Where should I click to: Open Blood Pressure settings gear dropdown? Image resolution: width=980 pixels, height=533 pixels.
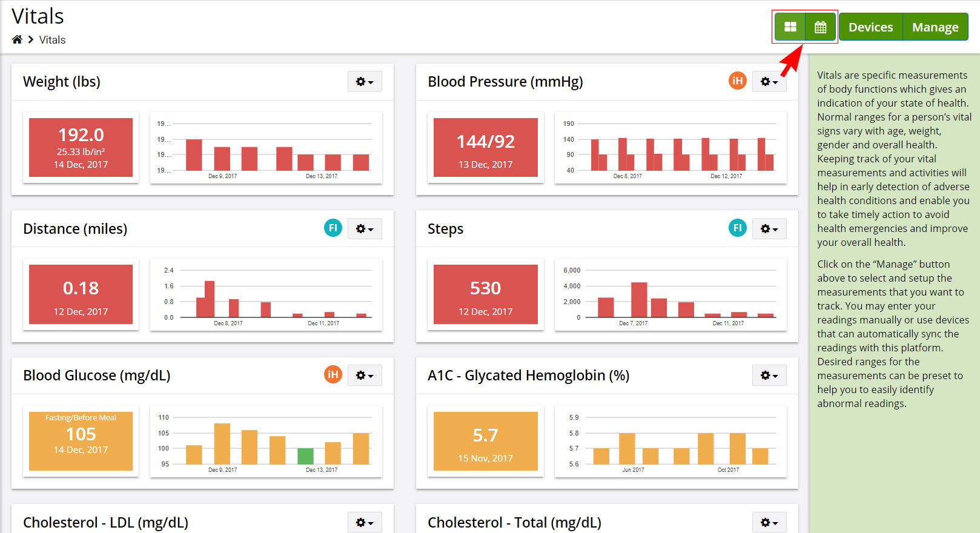pyautogui.click(x=769, y=81)
